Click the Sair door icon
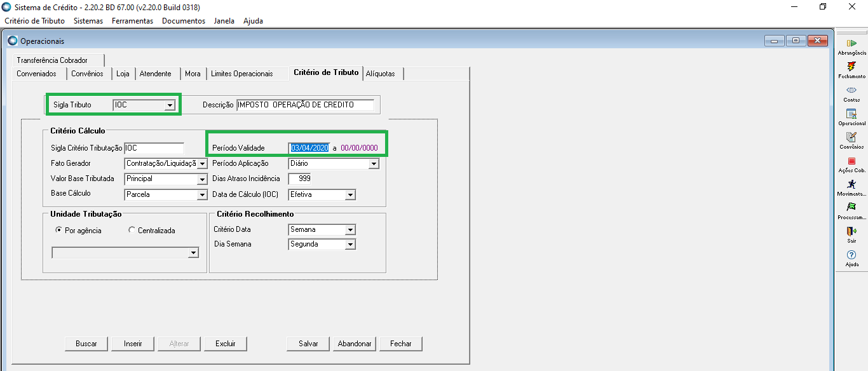 tap(851, 231)
